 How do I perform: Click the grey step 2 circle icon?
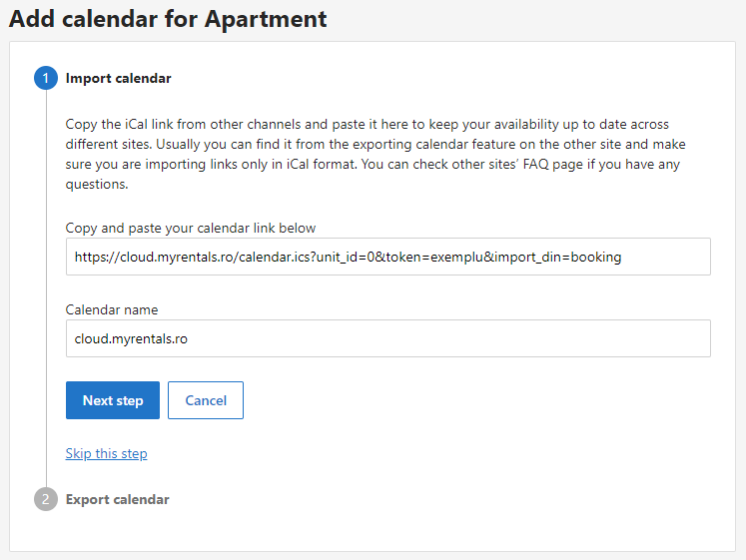[x=46, y=499]
